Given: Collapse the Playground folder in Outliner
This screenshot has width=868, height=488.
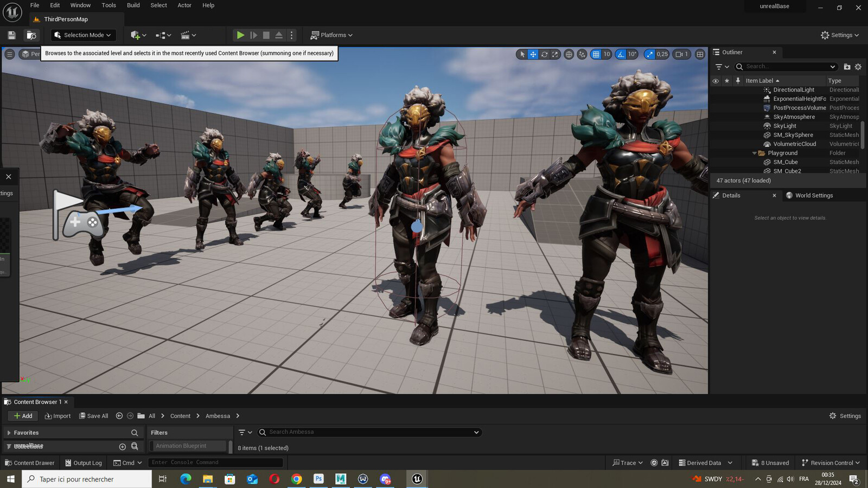Looking at the screenshot, I should 754,153.
